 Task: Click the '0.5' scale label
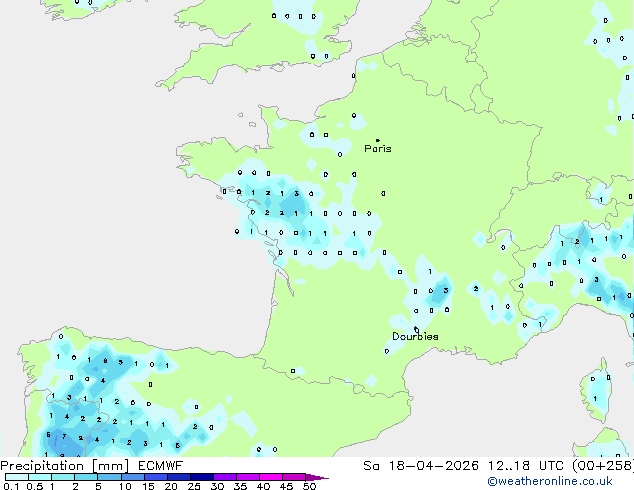point(34,486)
